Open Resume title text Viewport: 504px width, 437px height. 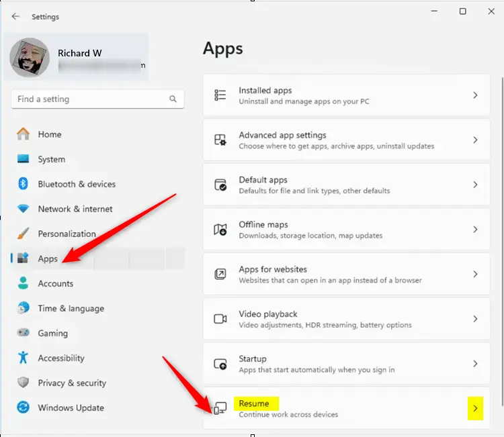pos(254,403)
